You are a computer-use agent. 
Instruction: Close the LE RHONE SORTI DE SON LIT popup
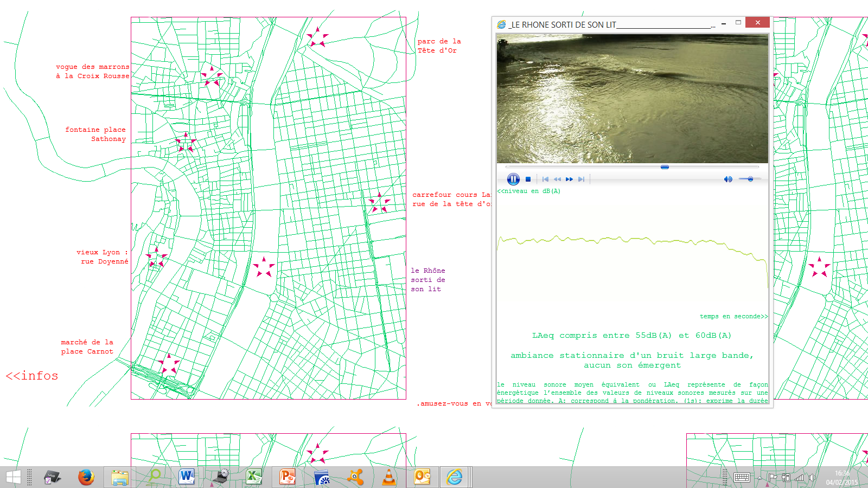757,22
